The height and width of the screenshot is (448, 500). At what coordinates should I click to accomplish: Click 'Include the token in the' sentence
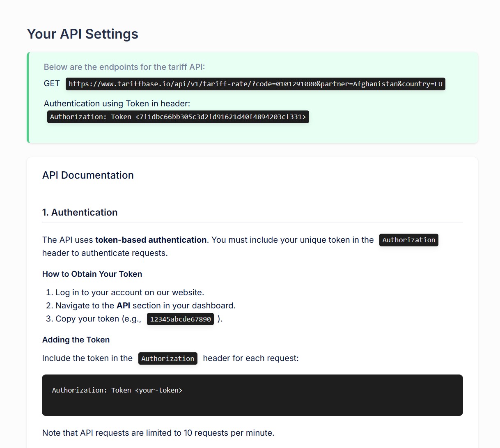[87, 358]
